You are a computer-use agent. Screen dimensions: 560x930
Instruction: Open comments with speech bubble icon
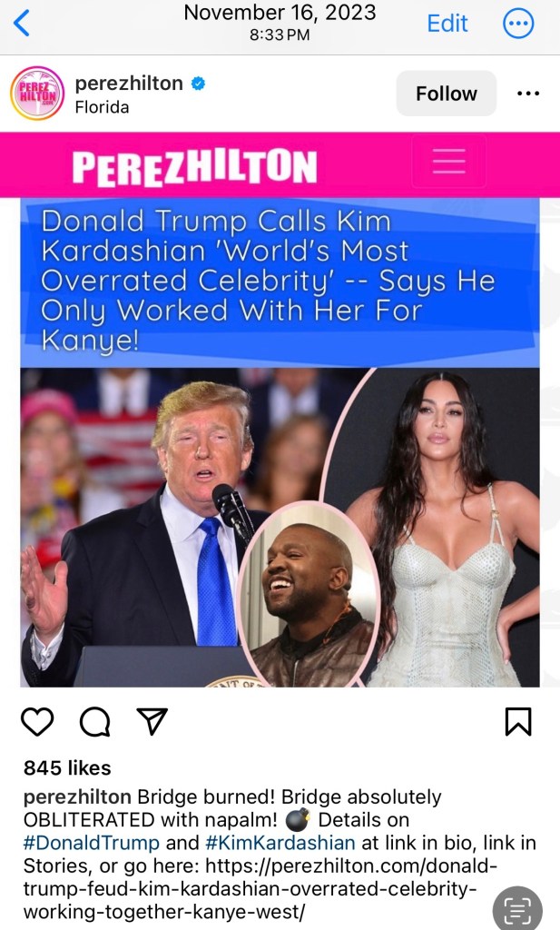[x=94, y=721]
